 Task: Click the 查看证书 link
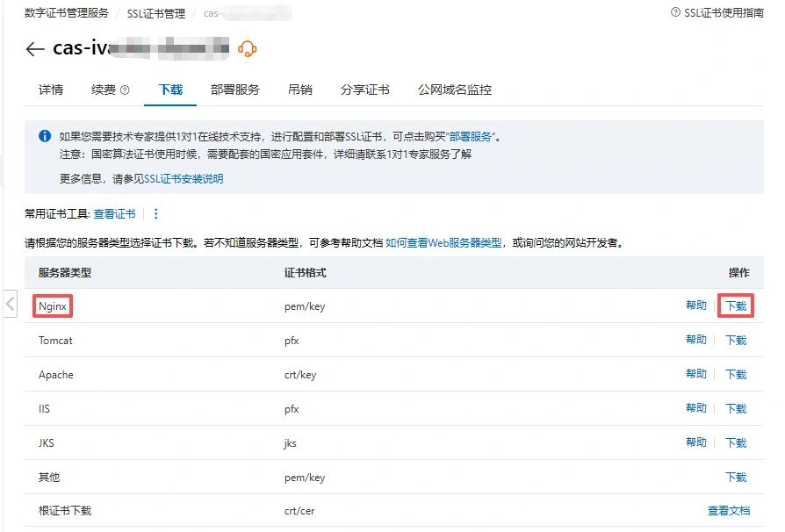pos(115,213)
